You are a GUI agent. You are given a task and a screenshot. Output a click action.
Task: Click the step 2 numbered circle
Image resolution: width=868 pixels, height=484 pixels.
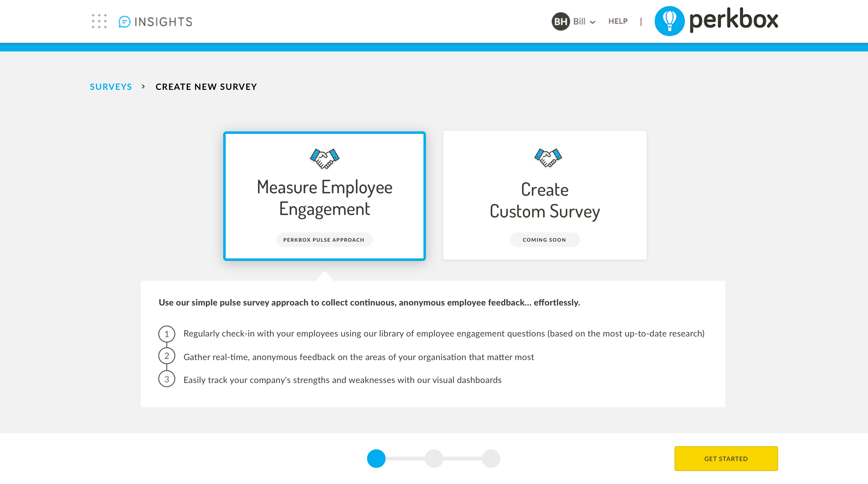pos(166,356)
